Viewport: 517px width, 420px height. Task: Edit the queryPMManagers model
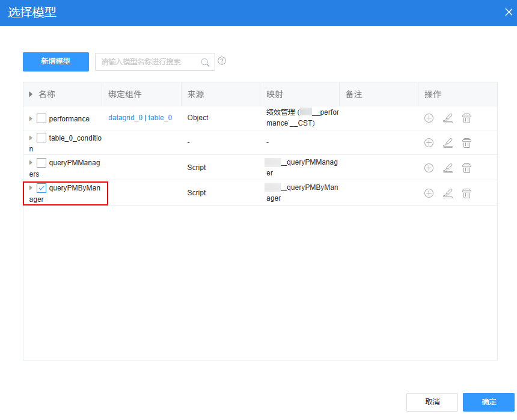pyautogui.click(x=448, y=168)
